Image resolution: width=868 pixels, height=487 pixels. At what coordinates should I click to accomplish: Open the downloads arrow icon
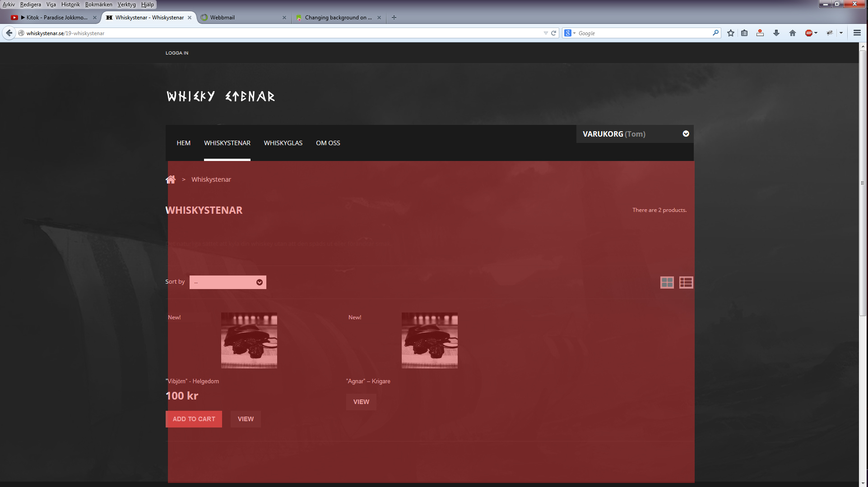click(x=776, y=33)
